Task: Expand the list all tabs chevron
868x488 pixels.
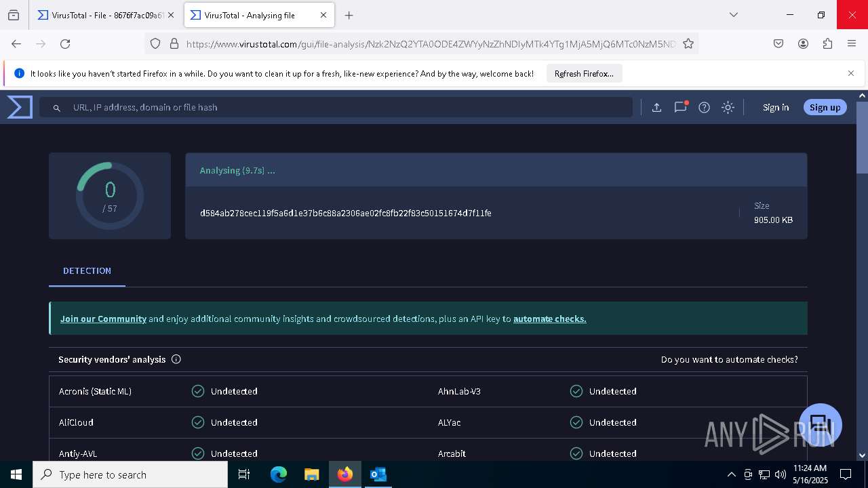Action: tap(733, 15)
